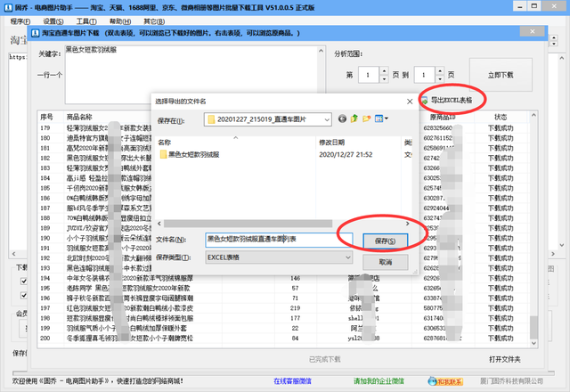Click the 保存(S) button
This screenshot has height=392, width=570.
[x=386, y=241]
